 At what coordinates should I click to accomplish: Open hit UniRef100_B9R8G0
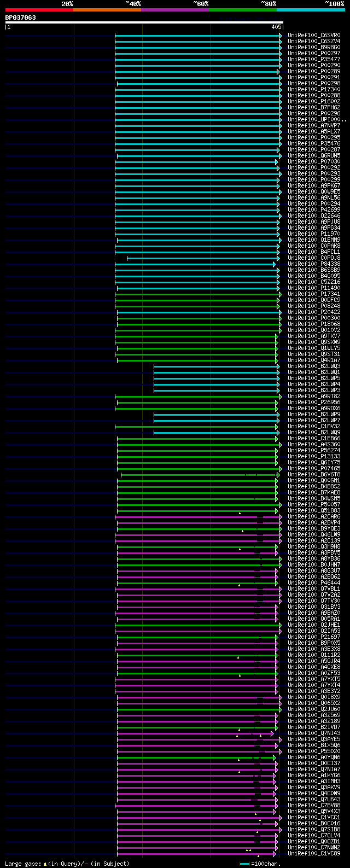pyautogui.click(x=314, y=47)
